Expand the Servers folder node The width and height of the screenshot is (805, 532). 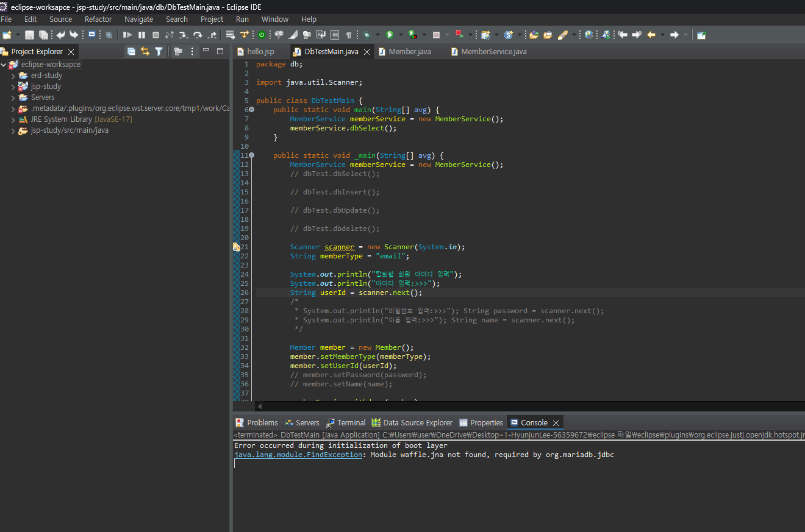pyautogui.click(x=13, y=98)
